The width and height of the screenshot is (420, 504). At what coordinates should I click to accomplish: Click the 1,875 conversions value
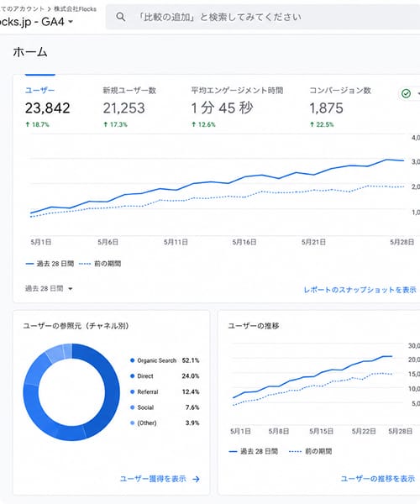tap(326, 108)
